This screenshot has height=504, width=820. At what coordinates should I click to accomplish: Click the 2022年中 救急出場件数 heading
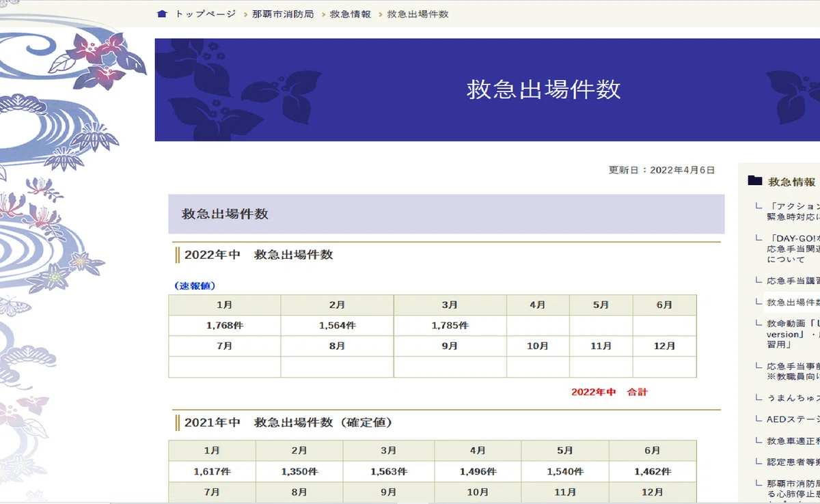click(x=258, y=255)
